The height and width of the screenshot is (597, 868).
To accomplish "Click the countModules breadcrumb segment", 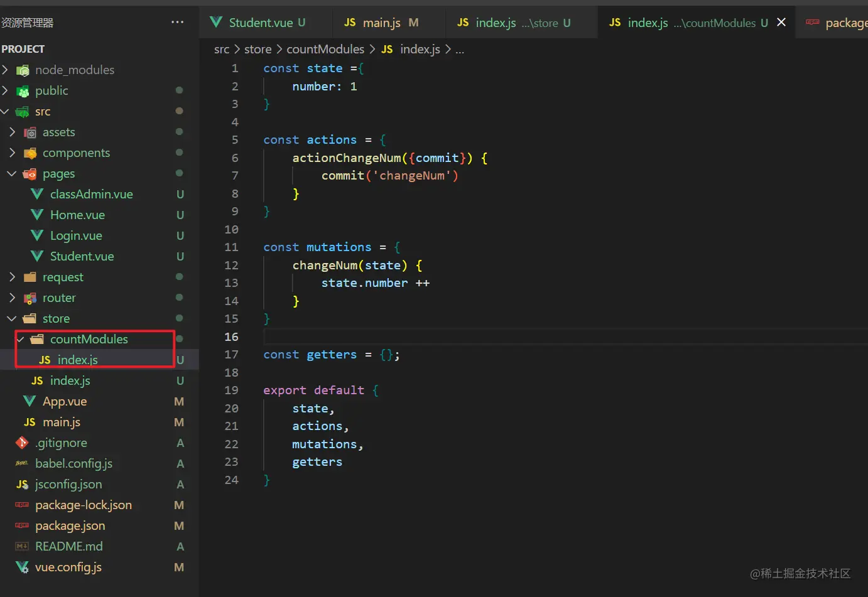I will point(325,49).
